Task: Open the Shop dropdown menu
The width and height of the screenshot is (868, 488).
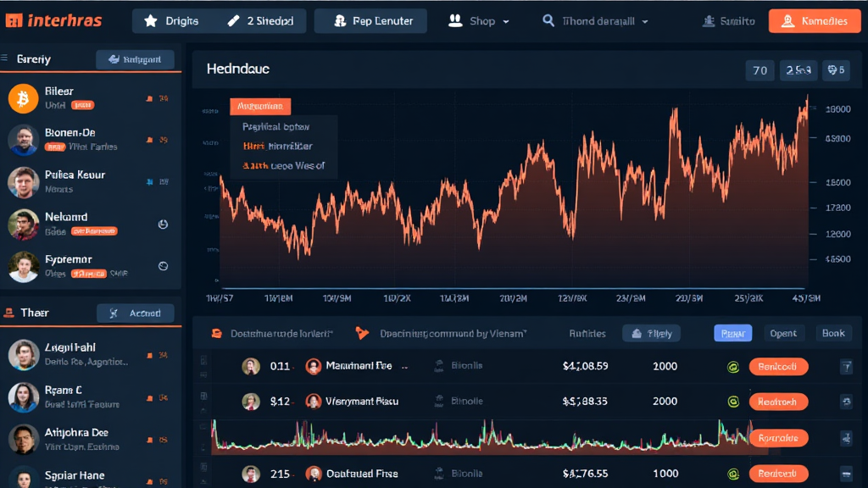Action: pyautogui.click(x=480, y=21)
